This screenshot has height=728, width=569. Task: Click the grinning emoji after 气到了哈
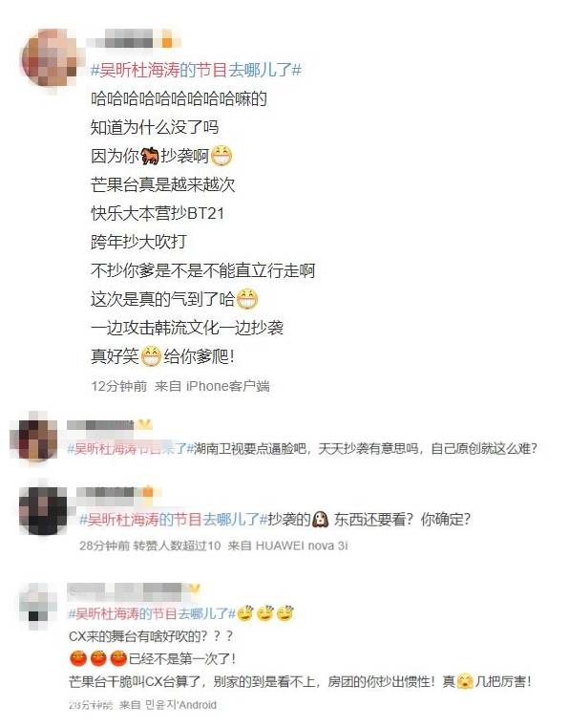pos(247,299)
